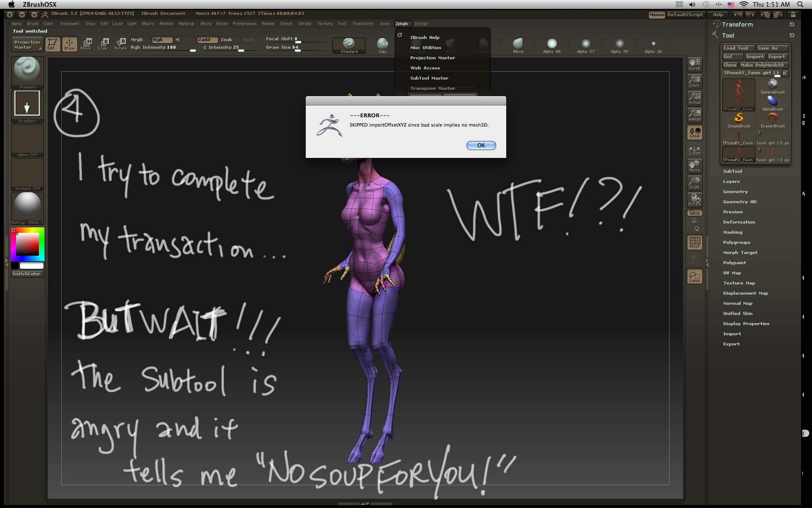Click the AAHalf view icon
The height and width of the screenshot is (508, 812).
coord(694,115)
